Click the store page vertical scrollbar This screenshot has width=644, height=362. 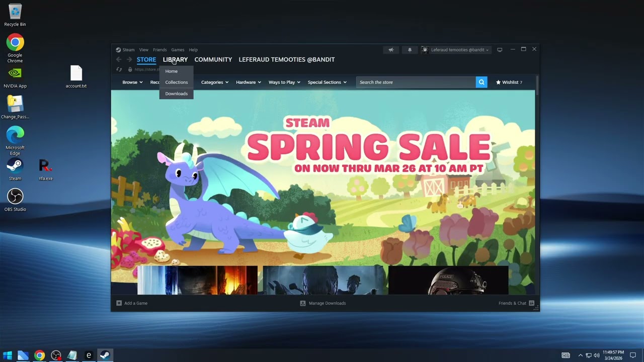537,84
